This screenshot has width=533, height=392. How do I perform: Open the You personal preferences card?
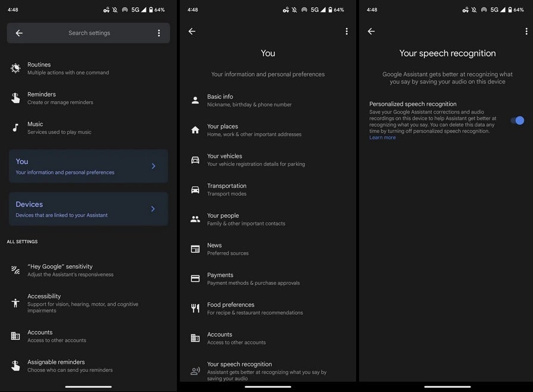[88, 166]
